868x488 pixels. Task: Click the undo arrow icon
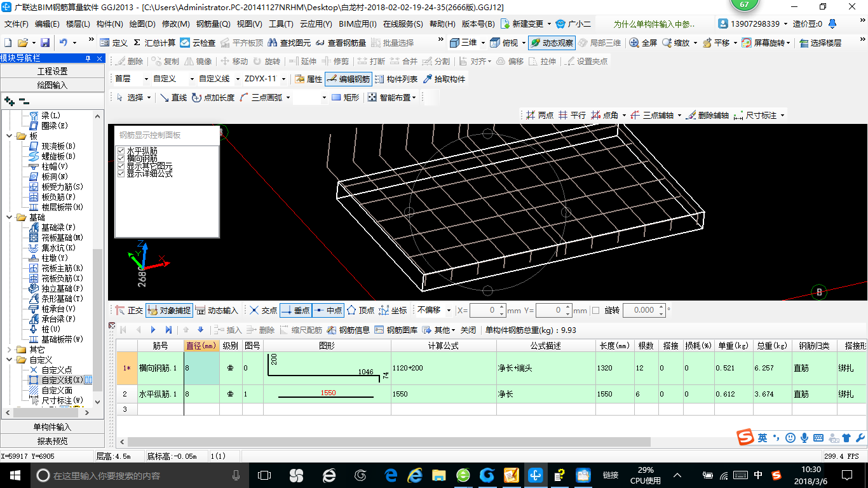64,43
